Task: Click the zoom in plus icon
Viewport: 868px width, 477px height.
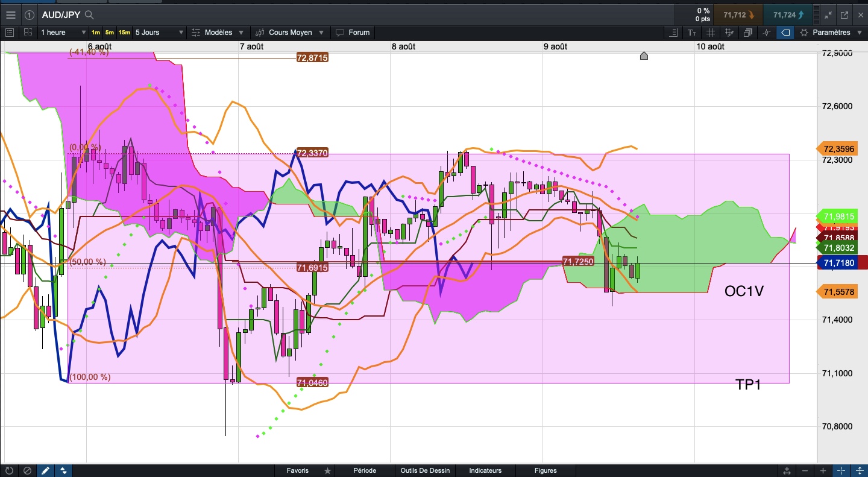Action: (823, 470)
